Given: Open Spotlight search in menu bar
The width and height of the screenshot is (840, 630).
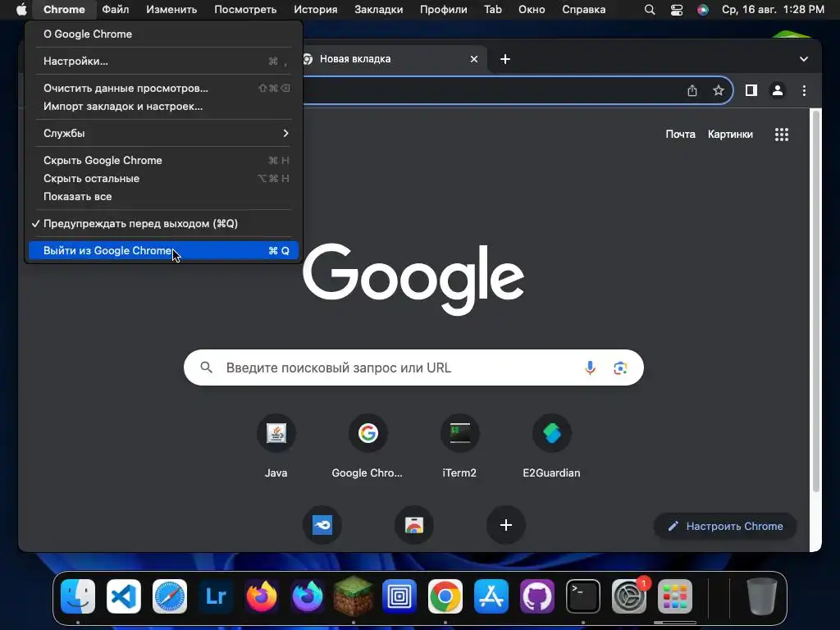Looking at the screenshot, I should (650, 10).
